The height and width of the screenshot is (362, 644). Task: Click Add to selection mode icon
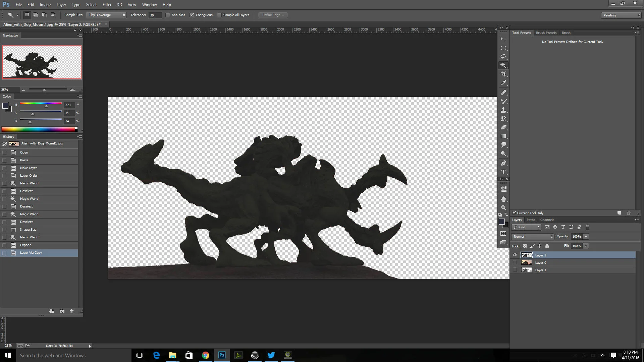[x=36, y=15]
